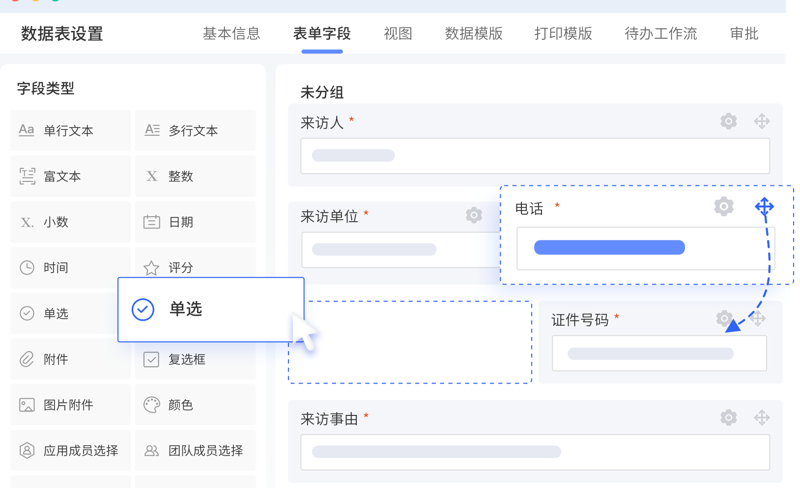
Task: Add 颜色 palette field type
Action: (195, 405)
